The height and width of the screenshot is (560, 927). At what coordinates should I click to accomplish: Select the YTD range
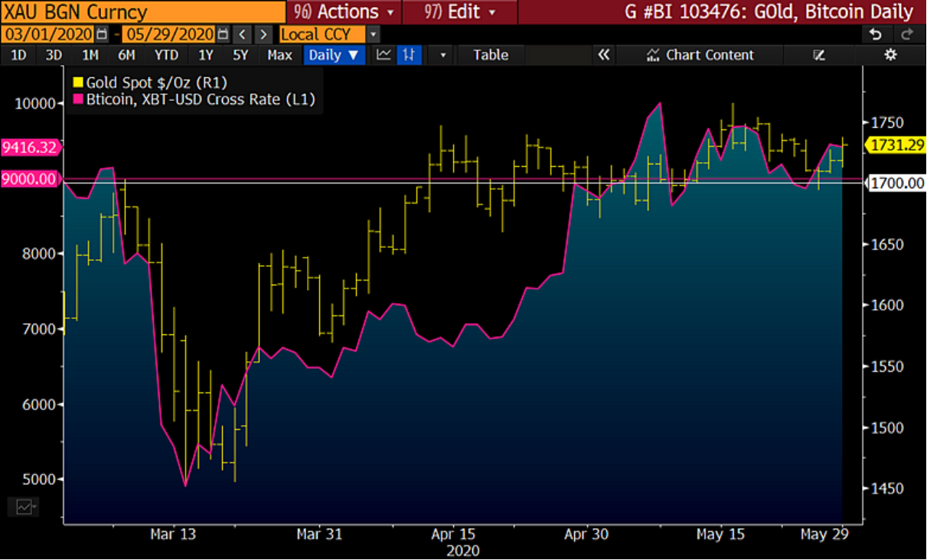(166, 55)
